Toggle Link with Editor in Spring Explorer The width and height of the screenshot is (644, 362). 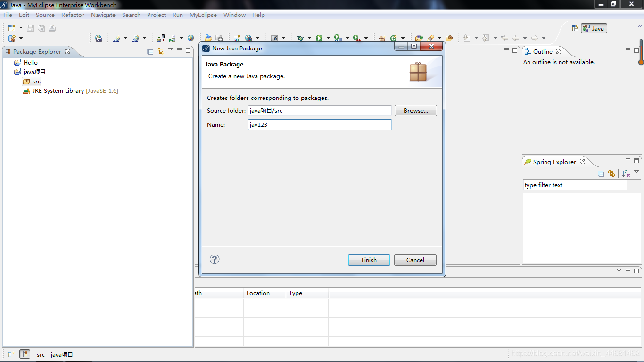(611, 173)
